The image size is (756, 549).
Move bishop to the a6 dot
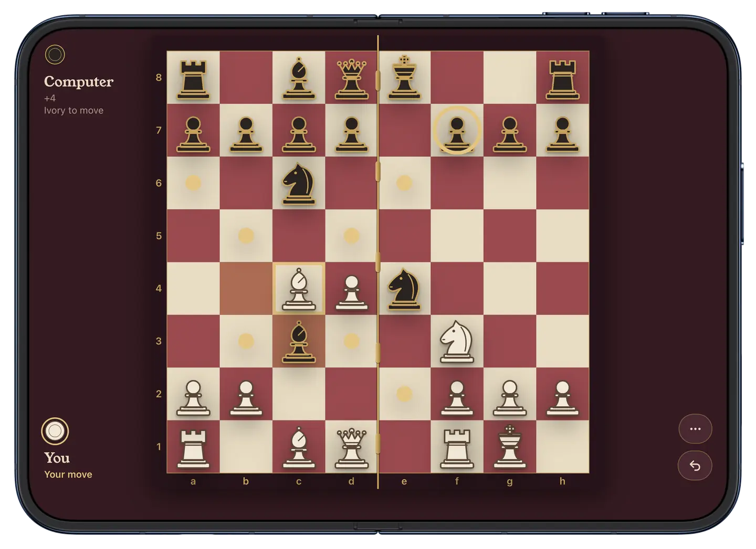193,183
